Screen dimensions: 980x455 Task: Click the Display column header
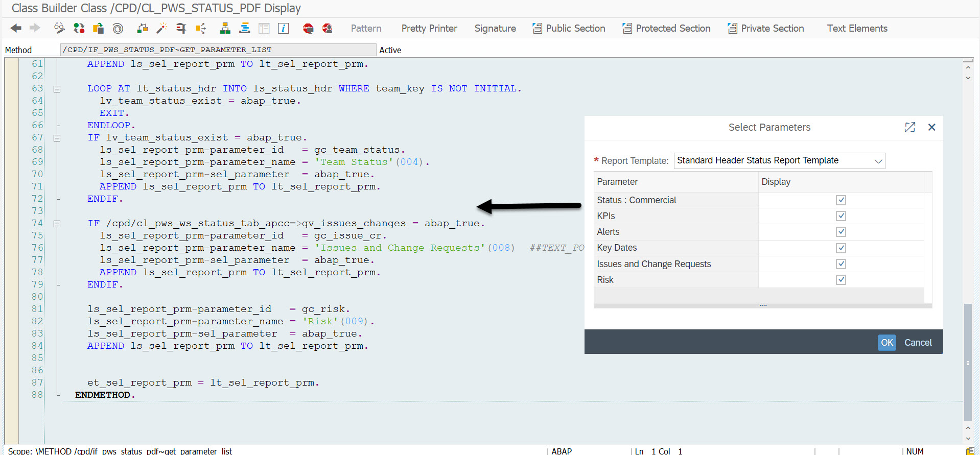(841, 182)
